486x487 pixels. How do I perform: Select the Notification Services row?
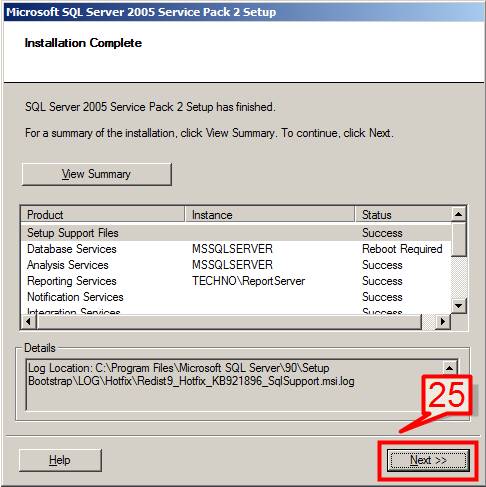[x=236, y=297]
